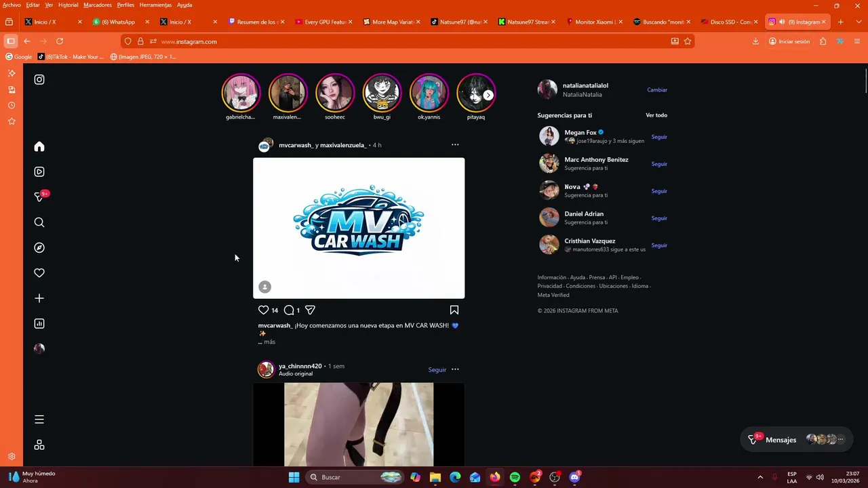Image resolution: width=868 pixels, height=488 pixels.
Task: Reload the page in browser toolbar
Action: click(60, 41)
